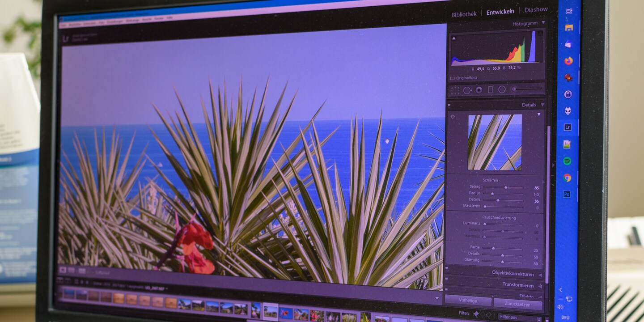The height and width of the screenshot is (322, 644).
Task: Expand the Transformieren panel arrow
Action: pyautogui.click(x=540, y=286)
